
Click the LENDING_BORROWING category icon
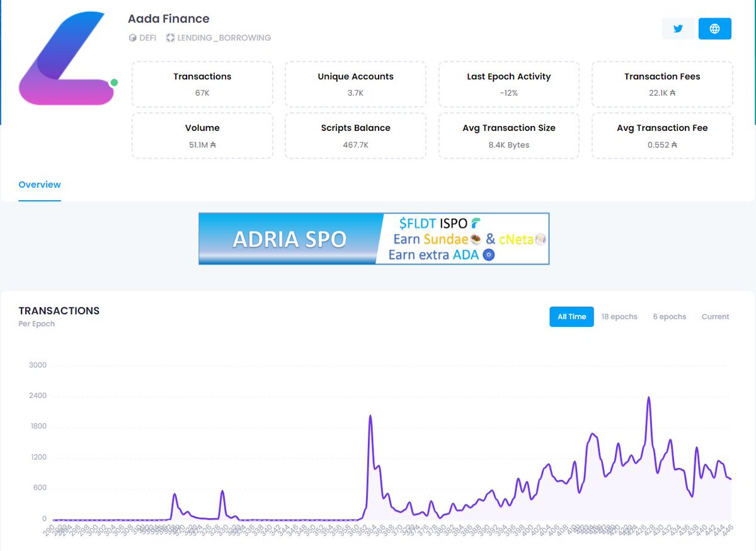(170, 38)
